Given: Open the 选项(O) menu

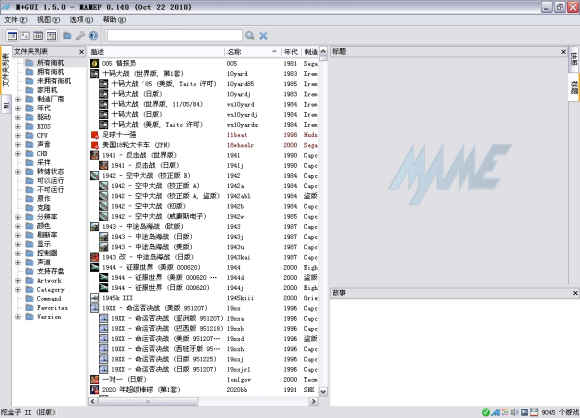Looking at the screenshot, I should click(x=81, y=20).
